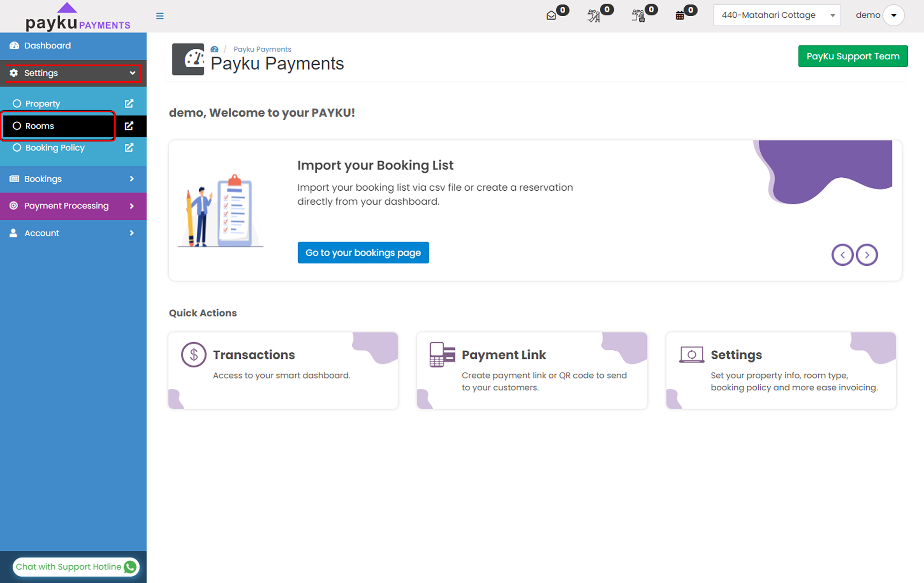Click the Account person icon

[x=13, y=233]
